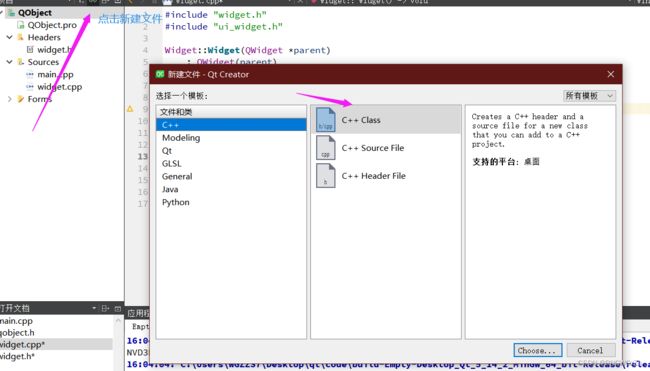Collapse the Headers folder
Screen dimensions: 650x371
pos(9,37)
